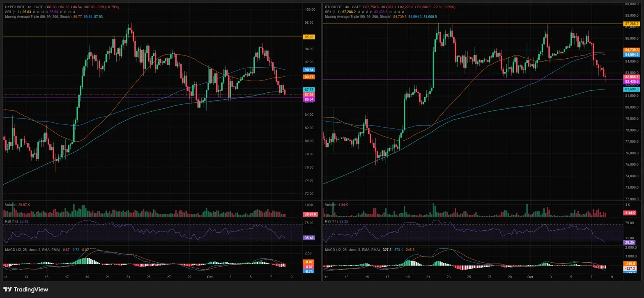644x298 pixels.
Task: Click the red 82,686.7 current price label
Action: pos(632,77)
